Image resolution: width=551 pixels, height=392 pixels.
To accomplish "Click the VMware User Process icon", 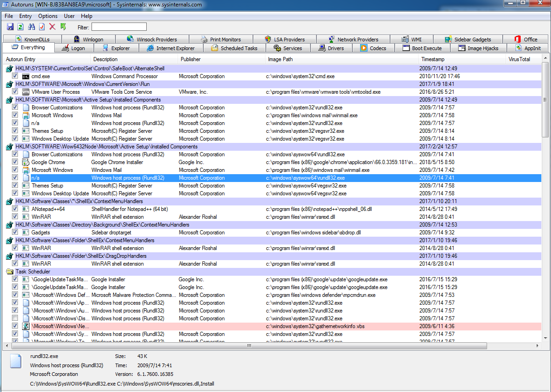I will point(26,92).
